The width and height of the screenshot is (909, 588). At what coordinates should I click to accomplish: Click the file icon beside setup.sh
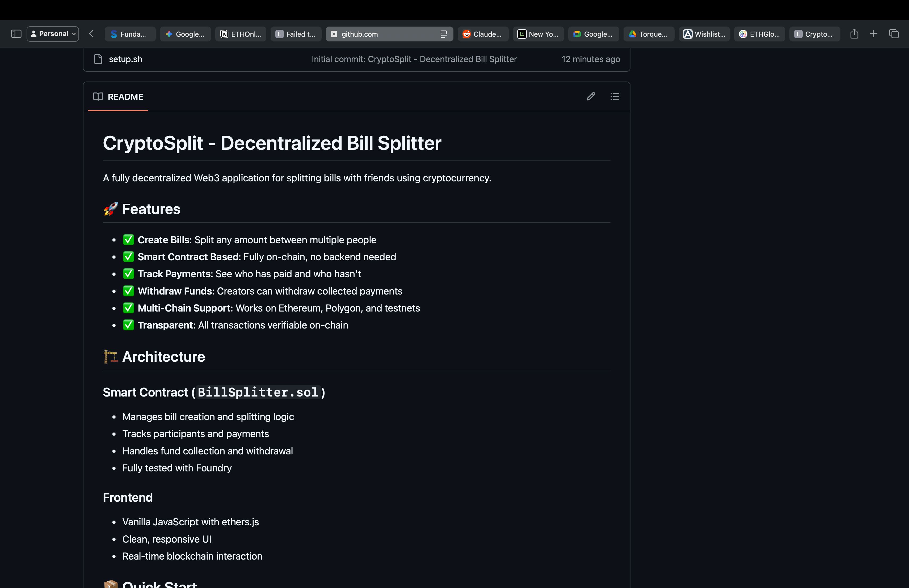pyautogui.click(x=98, y=59)
